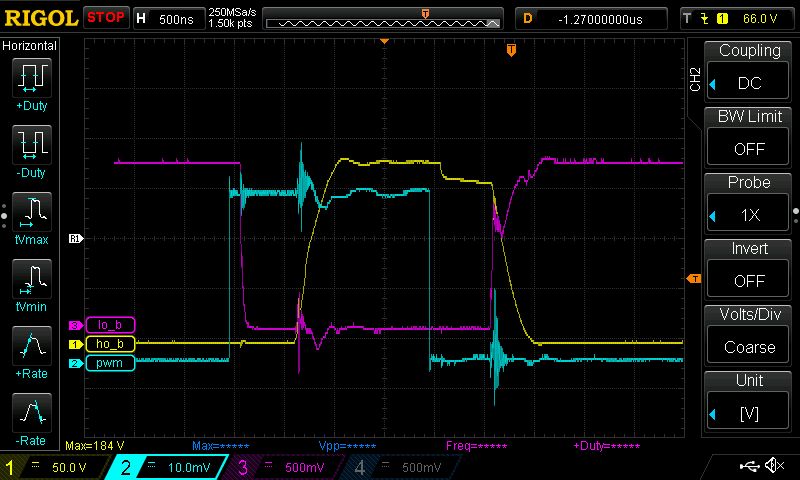Open Probe 1X ratio selector
The image size is (800, 480).
pos(749,215)
